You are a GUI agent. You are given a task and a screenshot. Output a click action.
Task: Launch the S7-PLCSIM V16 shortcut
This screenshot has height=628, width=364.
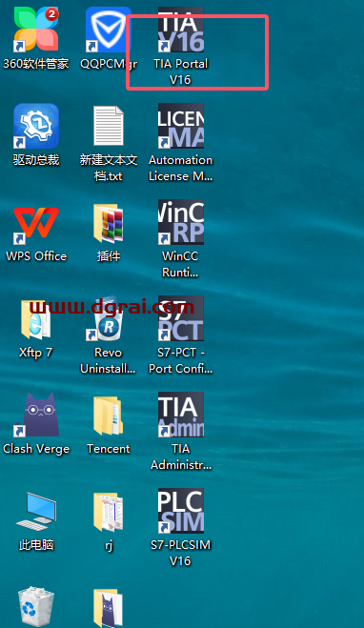click(x=181, y=512)
